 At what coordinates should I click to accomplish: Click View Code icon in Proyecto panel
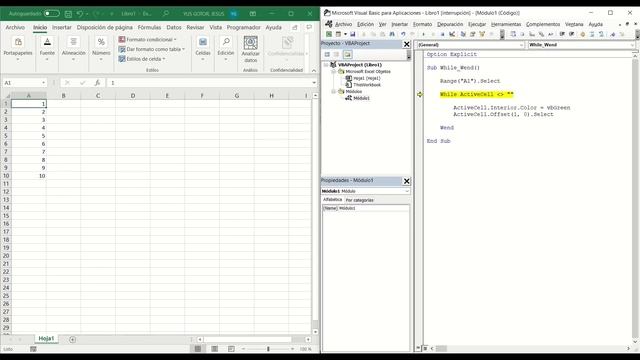click(327, 54)
